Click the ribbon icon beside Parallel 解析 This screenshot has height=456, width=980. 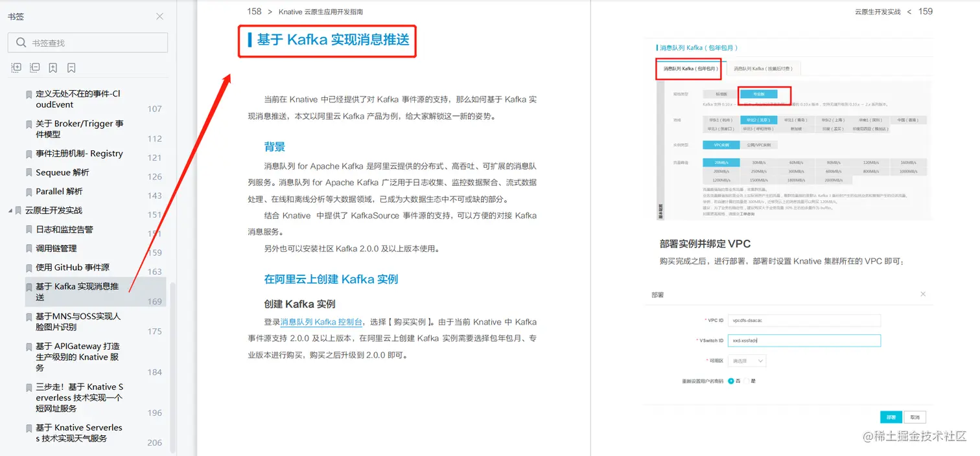coord(29,192)
